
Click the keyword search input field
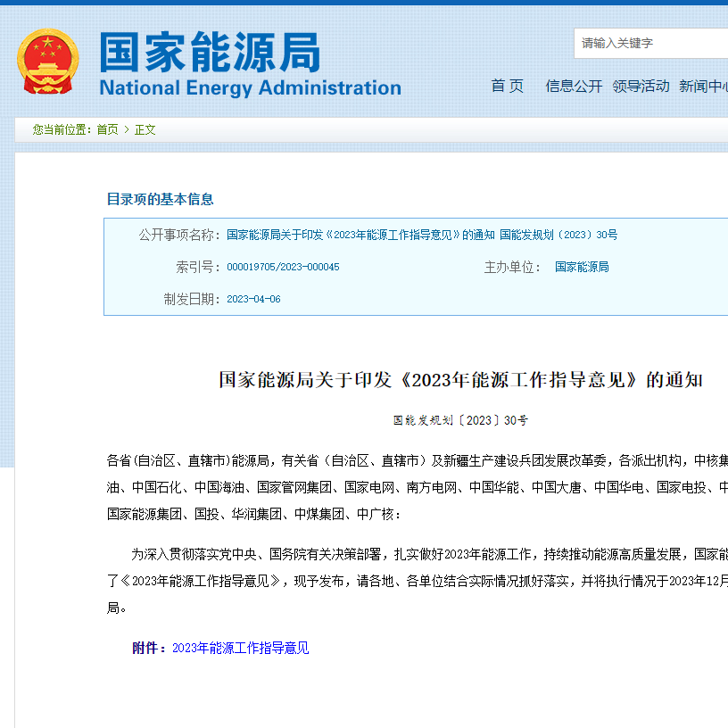651,43
